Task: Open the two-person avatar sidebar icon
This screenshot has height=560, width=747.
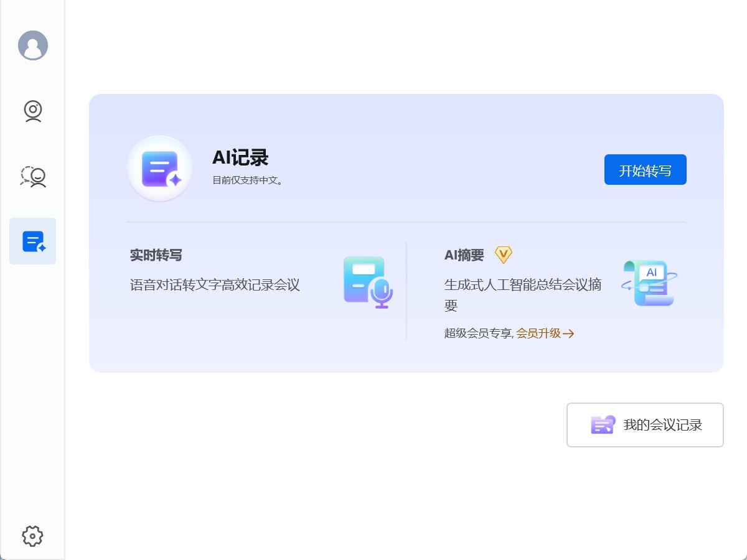Action: 33,177
